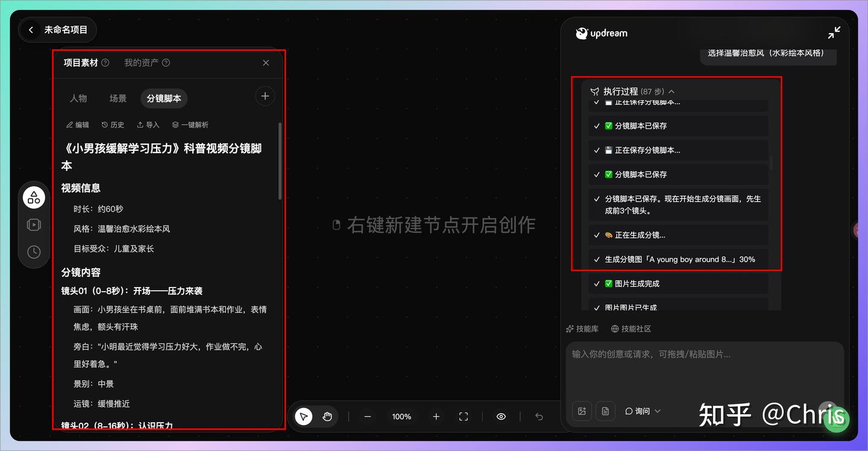This screenshot has width=868, height=451.
Task: Focus the creative request input field
Action: point(705,368)
